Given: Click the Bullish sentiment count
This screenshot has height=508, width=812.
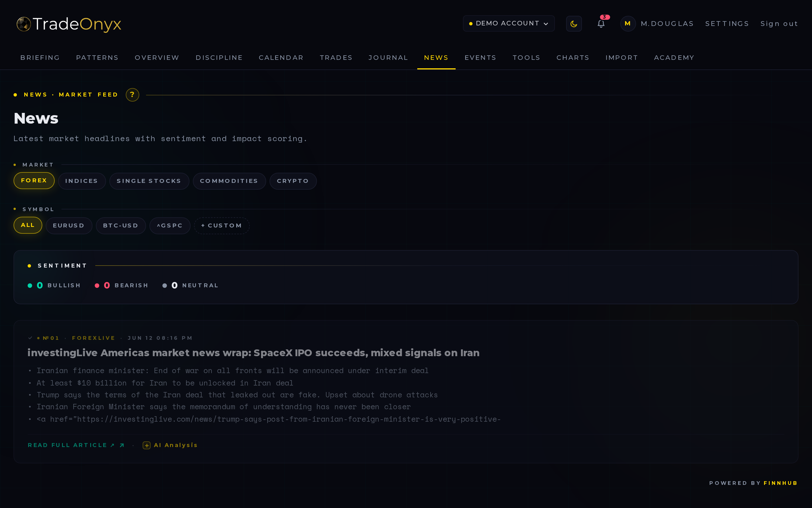Looking at the screenshot, I should click(39, 285).
